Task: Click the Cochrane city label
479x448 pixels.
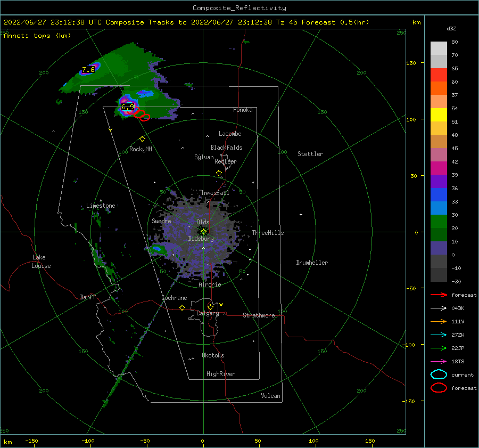Action: tap(174, 298)
